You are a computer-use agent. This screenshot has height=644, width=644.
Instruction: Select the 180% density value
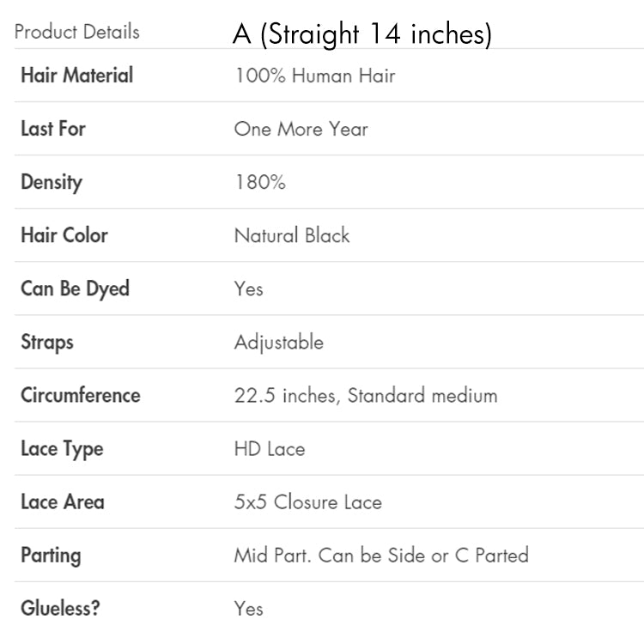click(259, 182)
